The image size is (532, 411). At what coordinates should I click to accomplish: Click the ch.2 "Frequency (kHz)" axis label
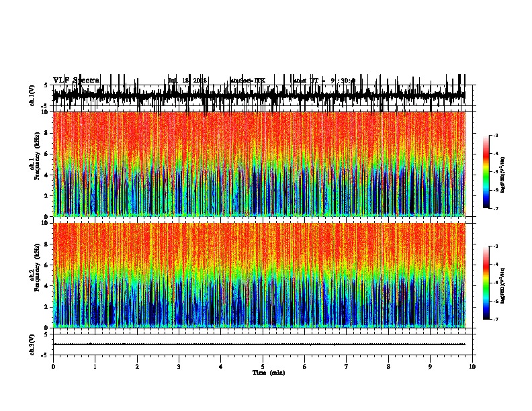(37, 267)
